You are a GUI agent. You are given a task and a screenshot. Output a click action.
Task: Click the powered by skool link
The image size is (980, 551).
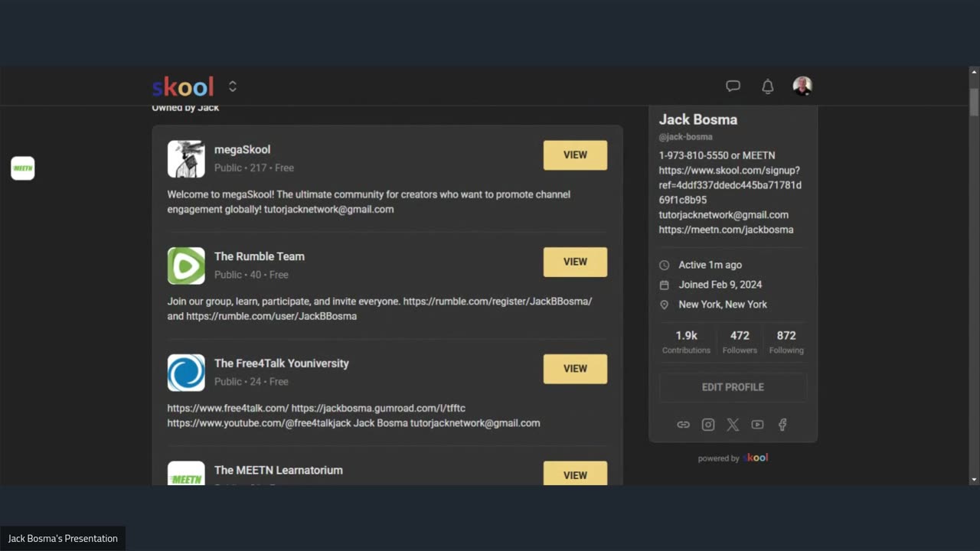click(733, 458)
